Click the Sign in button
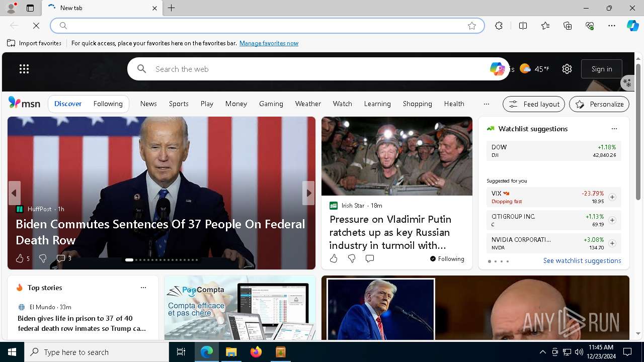Image resolution: width=644 pixels, height=362 pixels. click(x=602, y=69)
